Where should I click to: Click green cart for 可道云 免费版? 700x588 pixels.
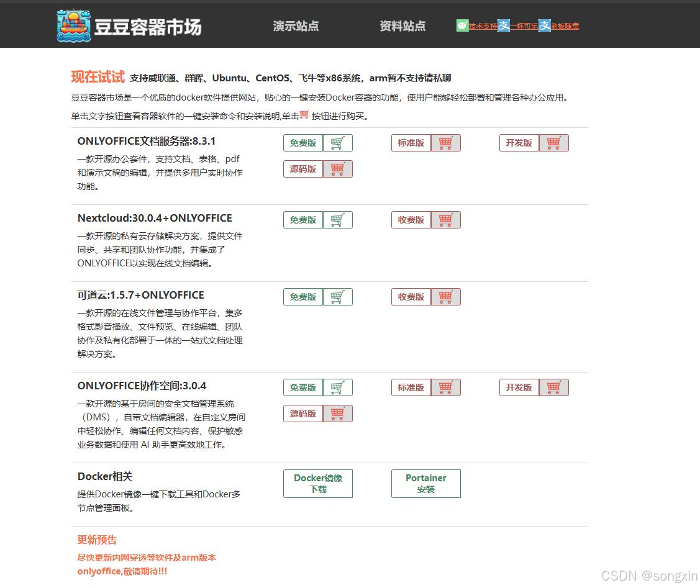click(338, 297)
